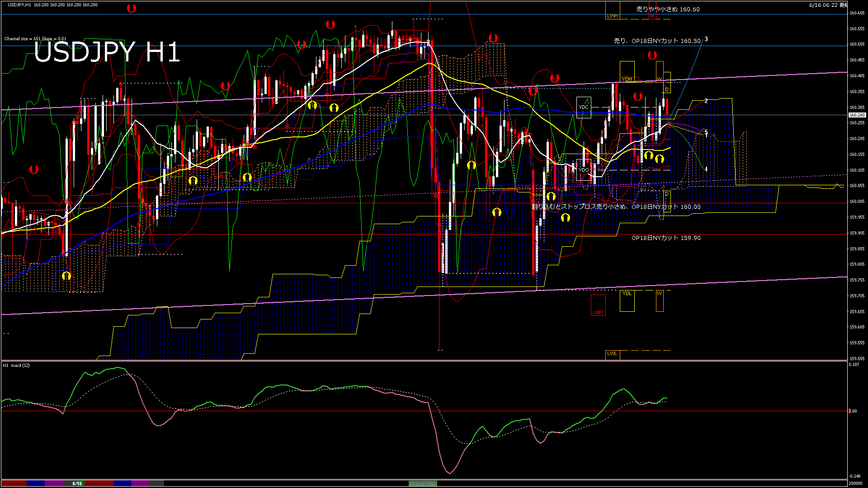868x488 pixels.
Task: Click the yellow up arrow under the 159.80 low candle
Action: [x=66, y=275]
